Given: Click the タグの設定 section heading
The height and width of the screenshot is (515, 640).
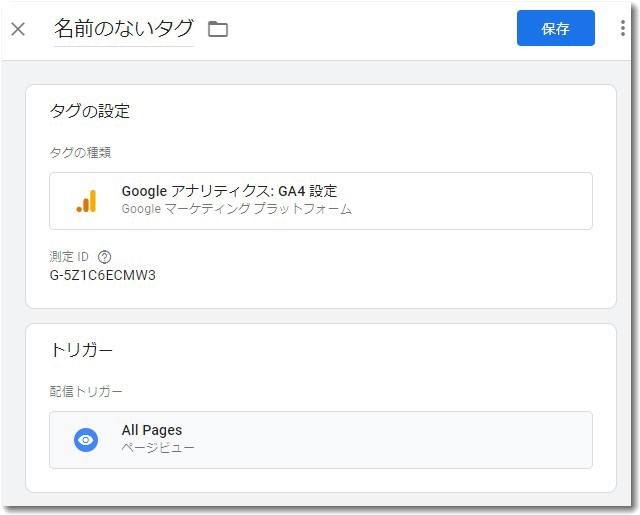Looking at the screenshot, I should coord(90,111).
